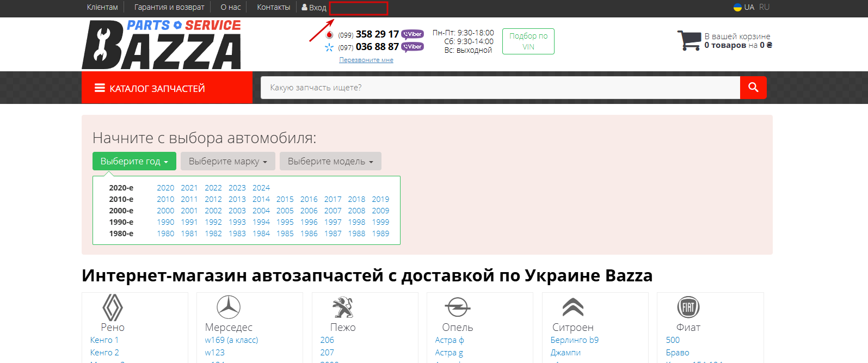868x363 pixels.
Task: Click the Mercedes brand logo
Action: coord(229,307)
